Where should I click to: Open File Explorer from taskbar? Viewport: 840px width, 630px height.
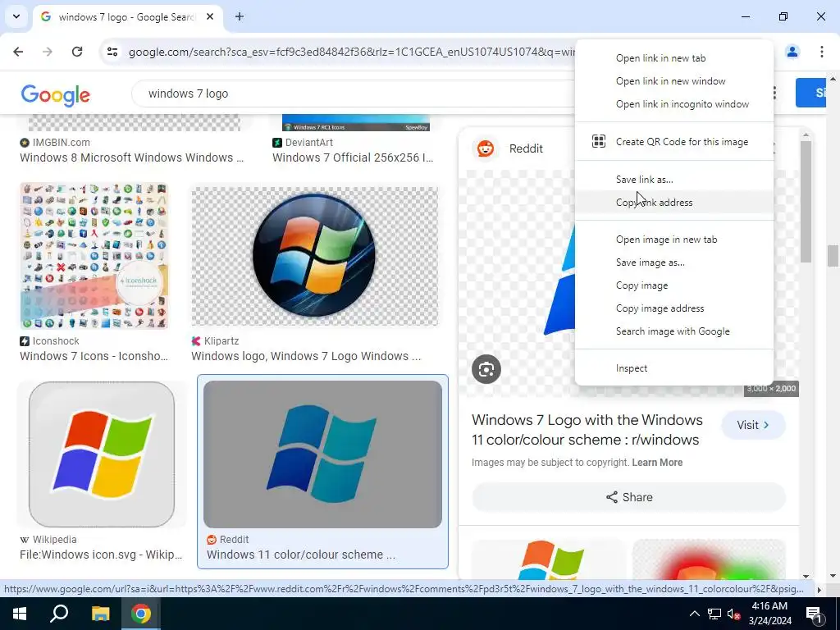click(100, 614)
